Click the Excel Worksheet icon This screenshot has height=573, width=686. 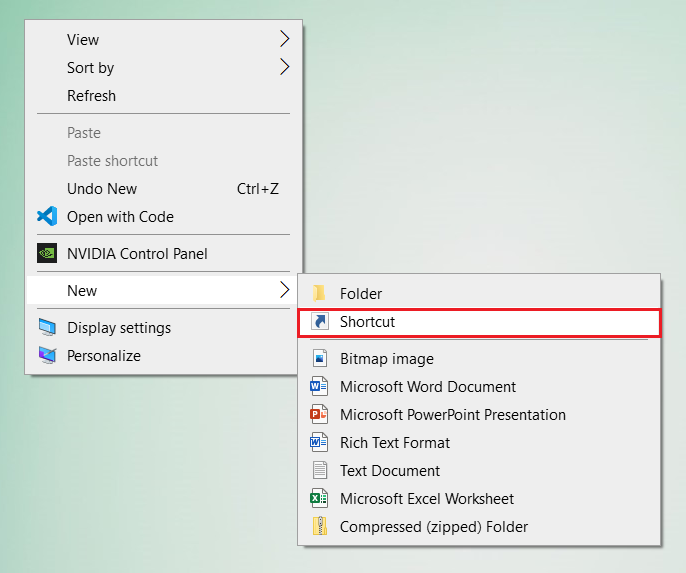point(319,498)
